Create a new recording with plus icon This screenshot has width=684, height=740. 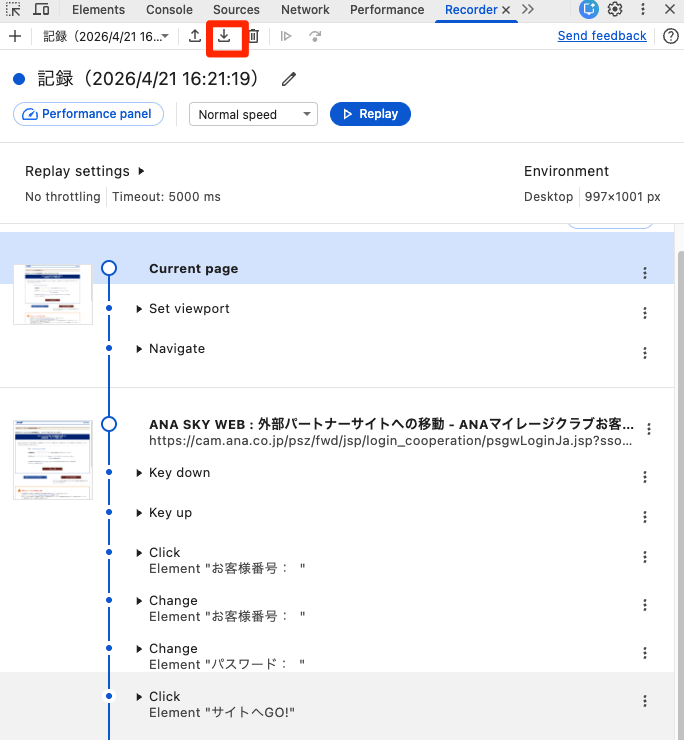click(15, 36)
